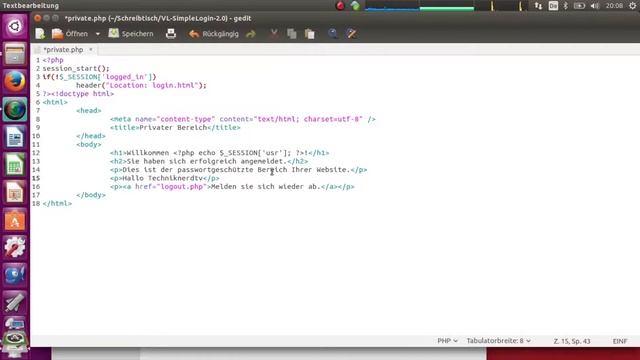The width and height of the screenshot is (640, 360).
Task: Open the PHP syntax language dropdown
Action: [447, 341]
